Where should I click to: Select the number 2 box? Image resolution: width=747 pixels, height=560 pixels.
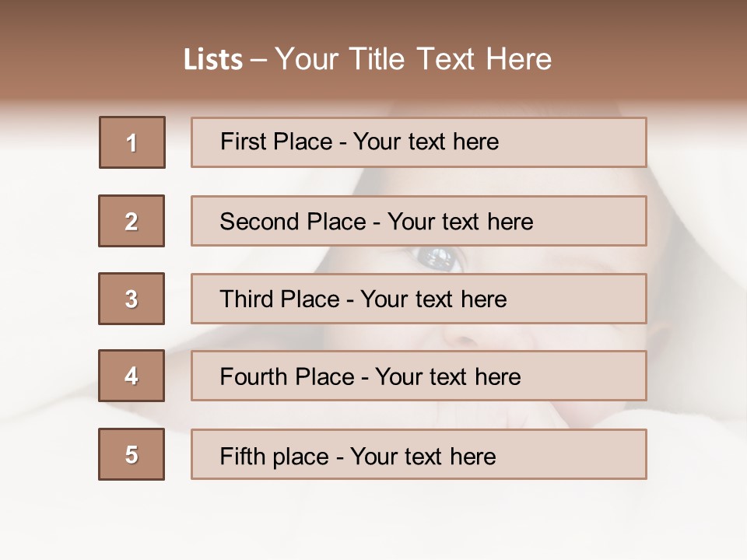click(x=132, y=221)
